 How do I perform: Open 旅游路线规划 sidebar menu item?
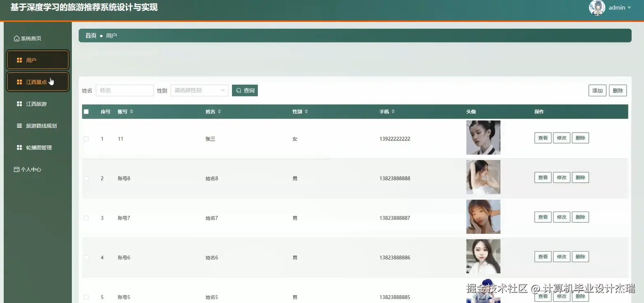pyautogui.click(x=38, y=126)
